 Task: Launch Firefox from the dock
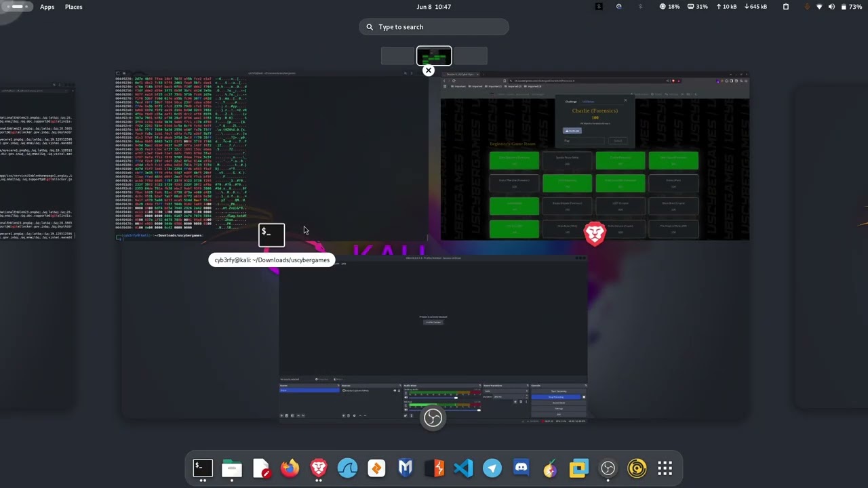tap(290, 468)
